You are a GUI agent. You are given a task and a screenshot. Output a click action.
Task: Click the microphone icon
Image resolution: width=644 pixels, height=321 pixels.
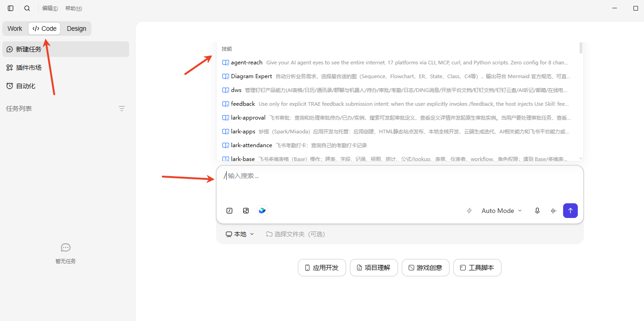click(537, 211)
